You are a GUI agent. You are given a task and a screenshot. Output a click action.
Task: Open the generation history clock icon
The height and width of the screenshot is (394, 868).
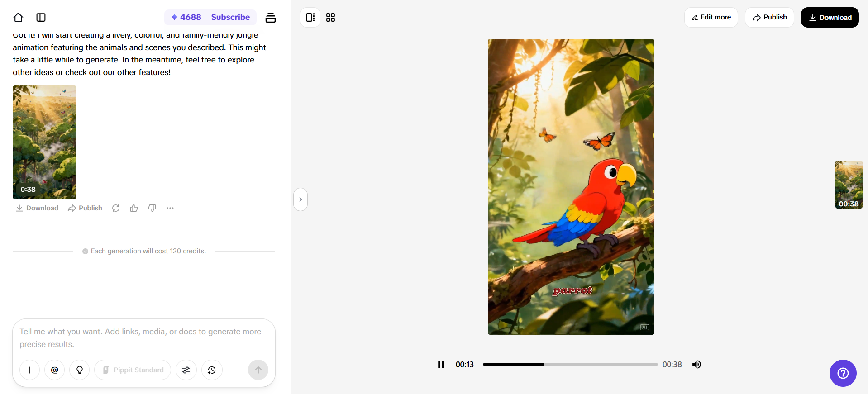coord(212,370)
